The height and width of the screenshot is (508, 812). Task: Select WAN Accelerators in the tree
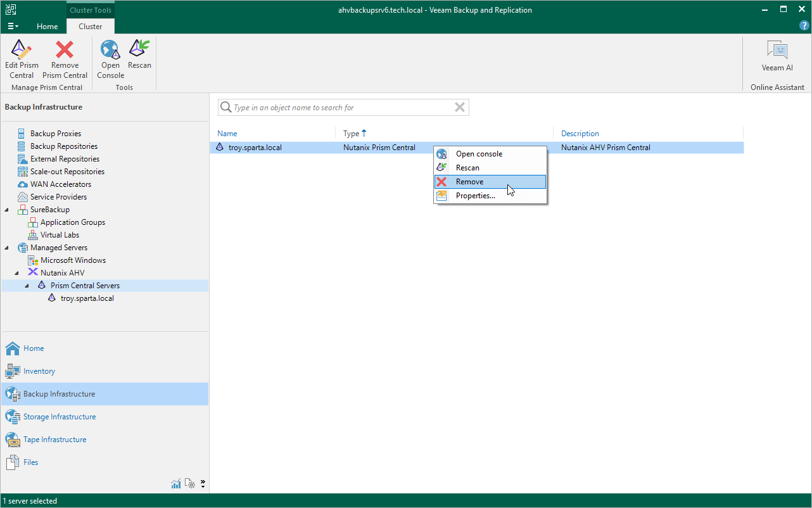[x=61, y=184]
